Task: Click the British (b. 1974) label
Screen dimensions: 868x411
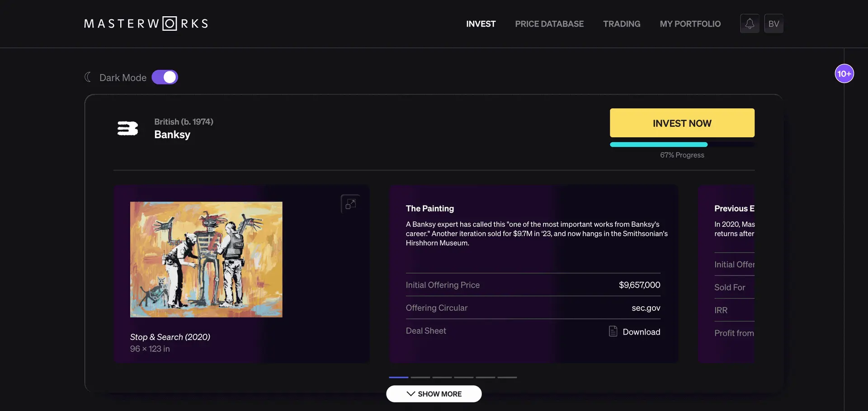Action: [x=184, y=121]
